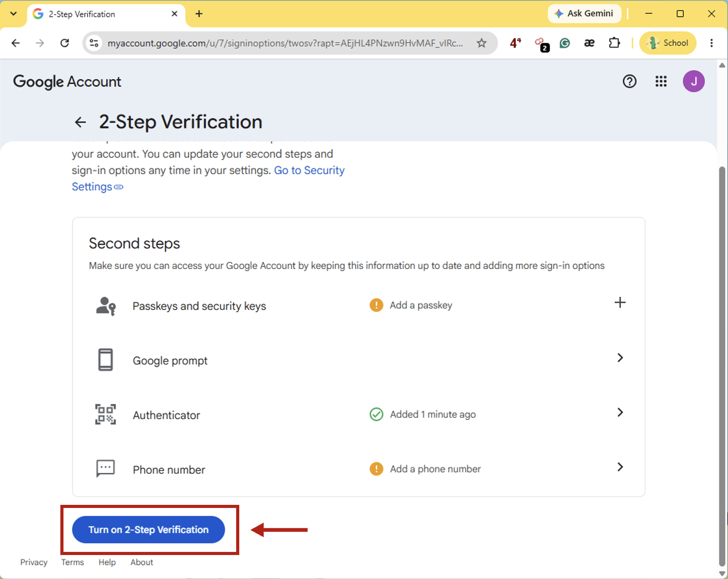Screen dimensions: 728x579
Task: Reload the page with the refresh icon
Action: [x=65, y=43]
